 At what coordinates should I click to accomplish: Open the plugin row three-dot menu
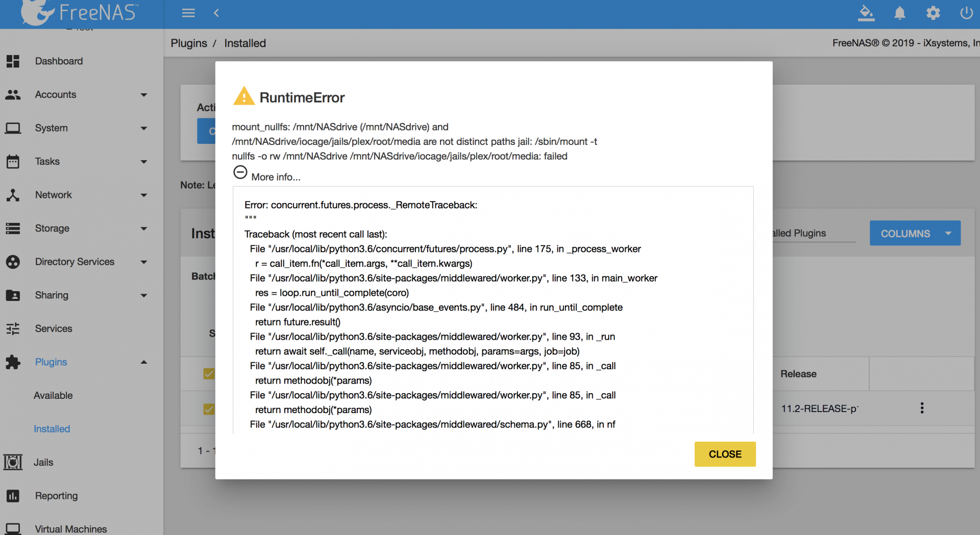[922, 408]
